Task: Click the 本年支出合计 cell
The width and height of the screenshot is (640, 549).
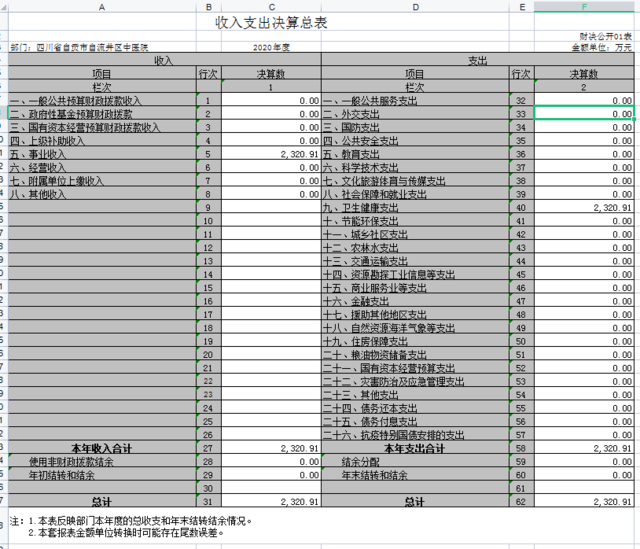Action: tap(414, 449)
